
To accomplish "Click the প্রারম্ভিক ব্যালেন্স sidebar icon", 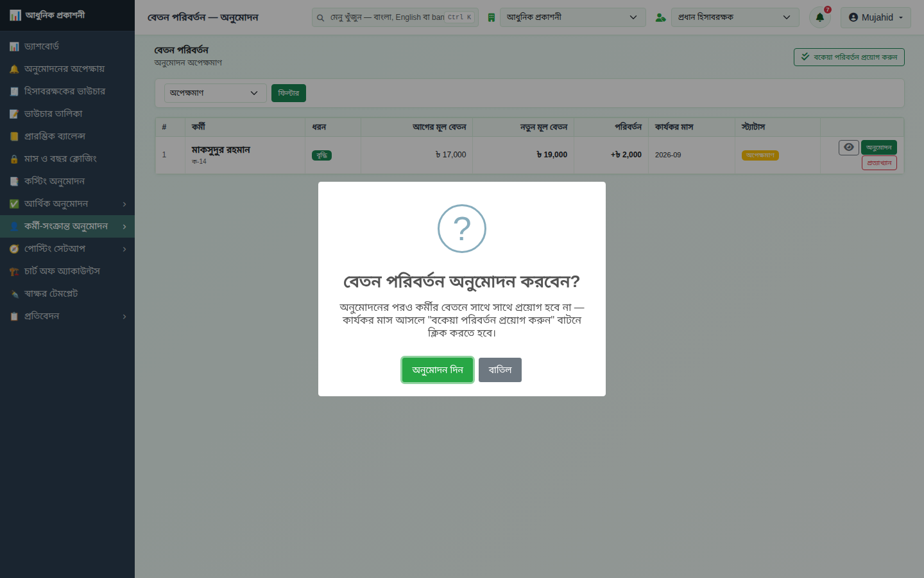I will [14, 136].
